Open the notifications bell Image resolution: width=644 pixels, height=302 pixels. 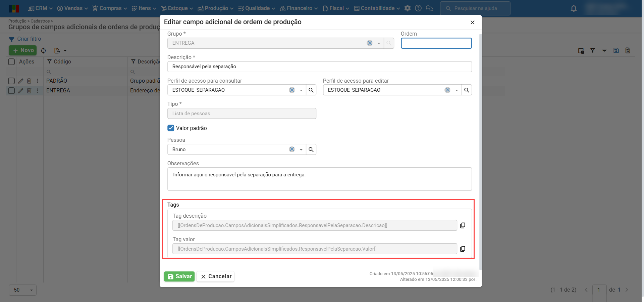(x=574, y=8)
